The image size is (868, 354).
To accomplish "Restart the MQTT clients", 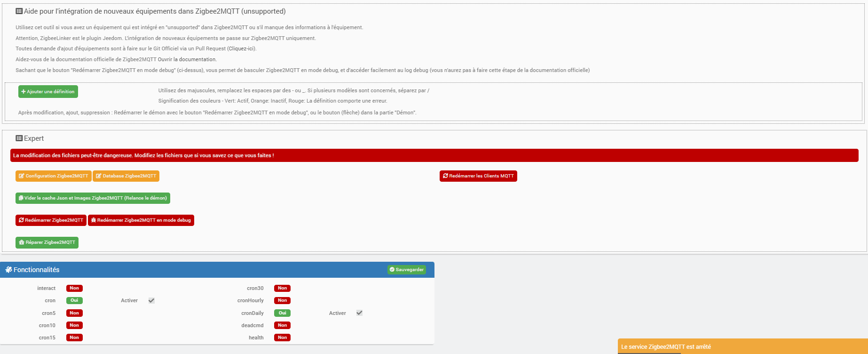I will pos(478,176).
